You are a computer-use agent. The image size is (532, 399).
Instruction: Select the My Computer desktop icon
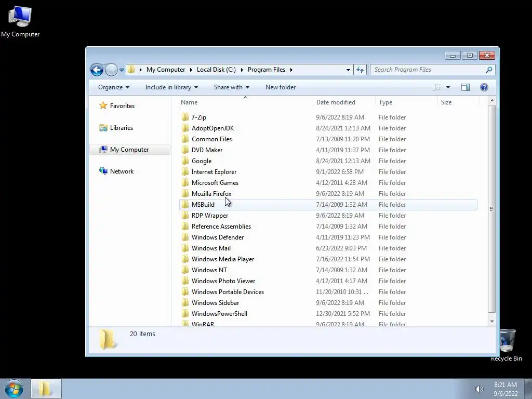[x=20, y=21]
